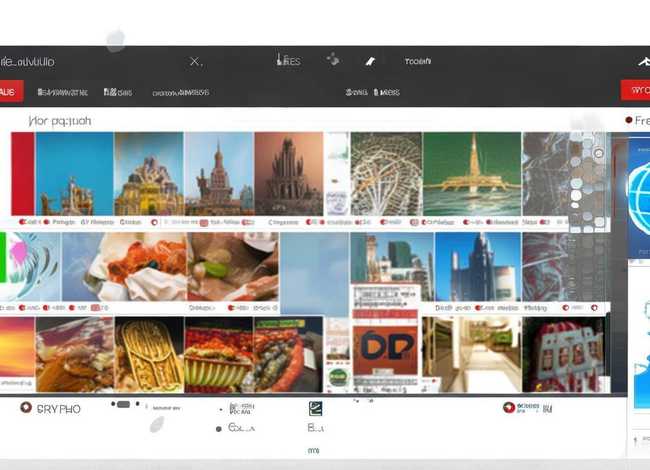
Task: Click the red button at right of navigation bar
Action: pyautogui.click(x=635, y=92)
